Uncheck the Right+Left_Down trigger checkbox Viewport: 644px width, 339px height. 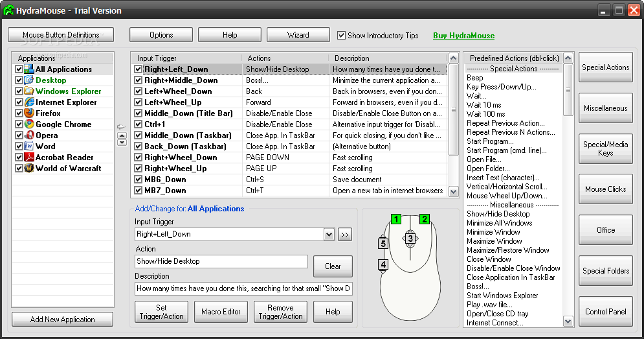point(139,69)
